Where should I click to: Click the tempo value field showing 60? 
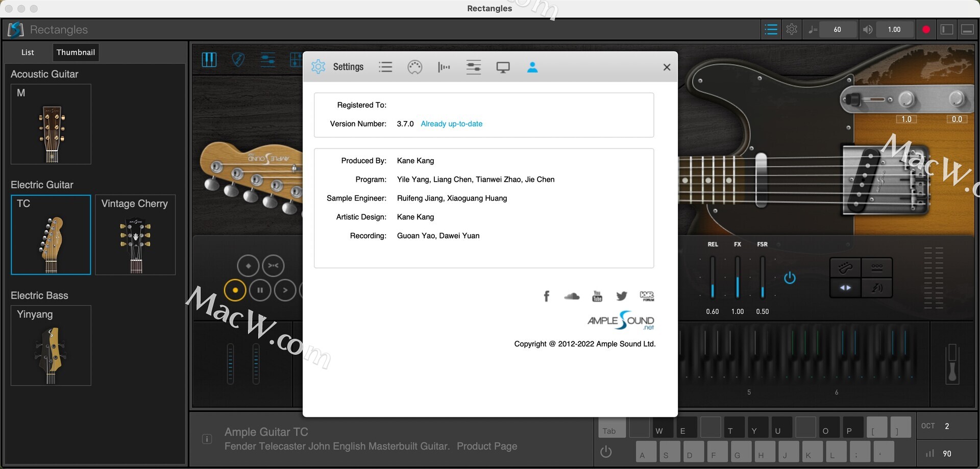838,30
